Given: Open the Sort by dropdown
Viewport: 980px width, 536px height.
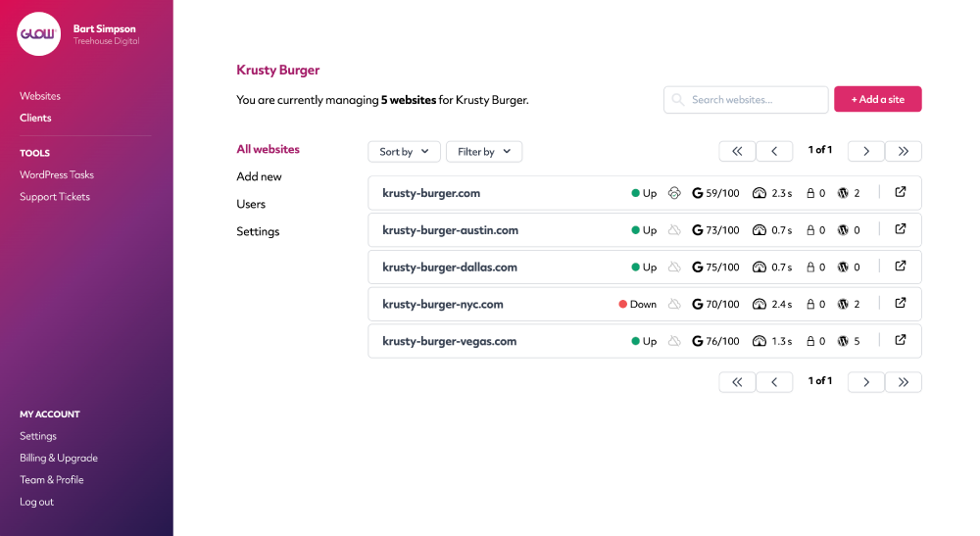Looking at the screenshot, I should (x=404, y=152).
